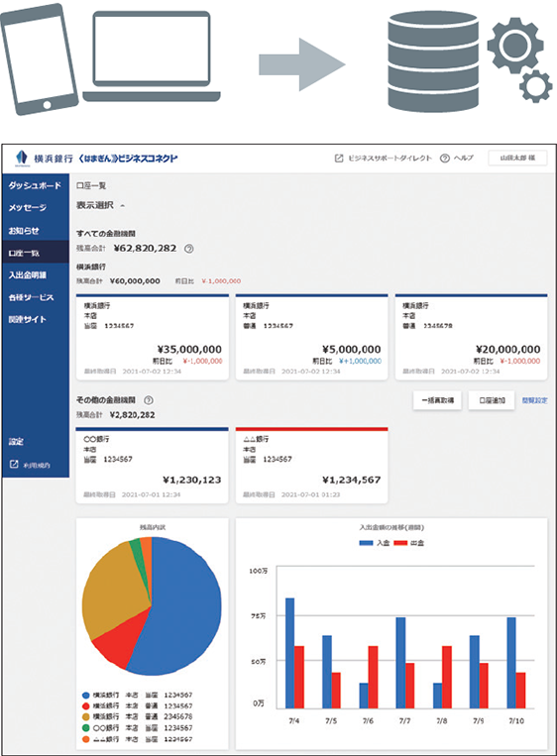Click the 口座追加 button
Image resolution: width=557 pixels, height=756 pixels.
pyautogui.click(x=492, y=400)
